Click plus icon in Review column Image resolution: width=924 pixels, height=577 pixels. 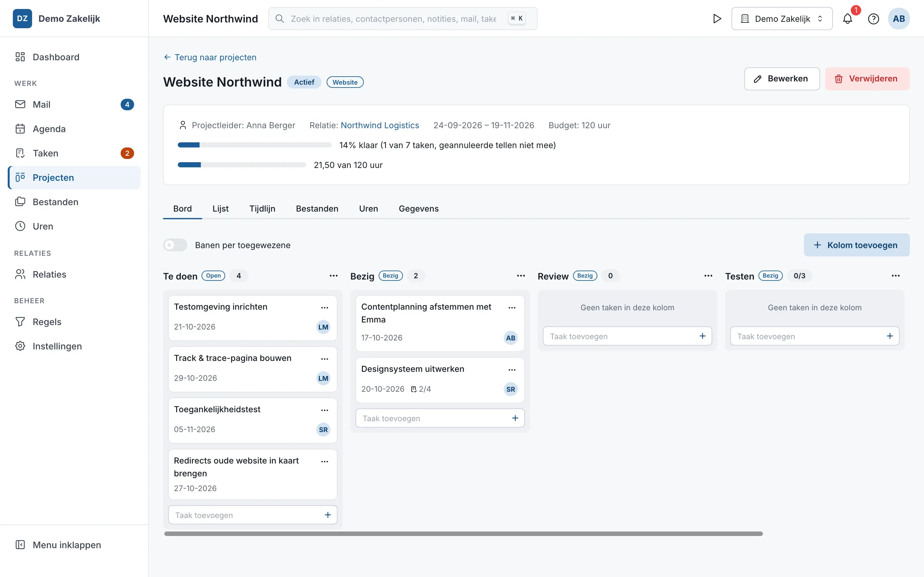tap(702, 336)
